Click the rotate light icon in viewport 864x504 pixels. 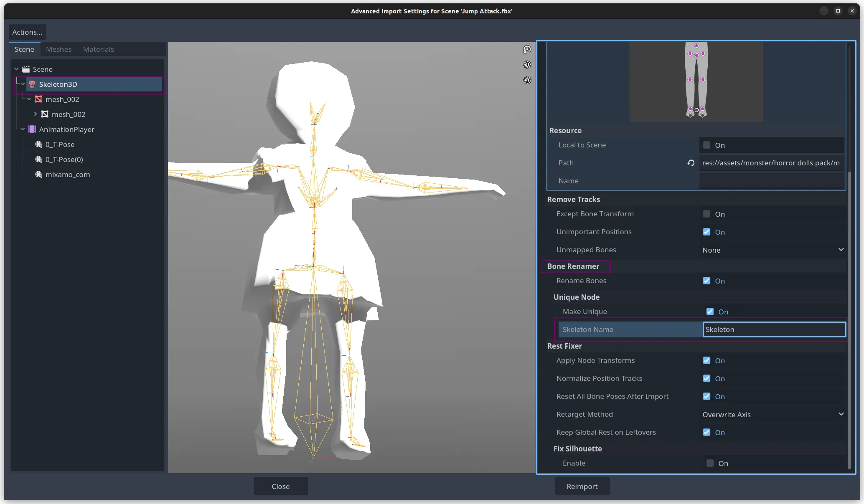(x=527, y=50)
